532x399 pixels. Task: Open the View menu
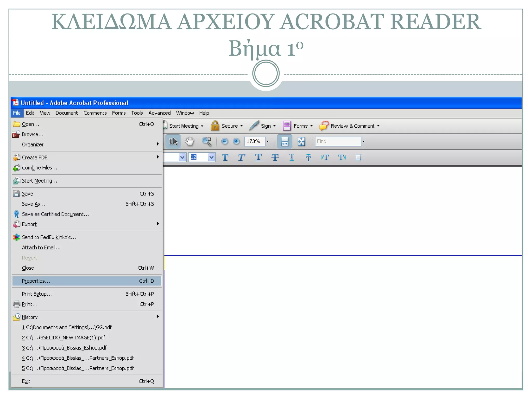point(45,113)
